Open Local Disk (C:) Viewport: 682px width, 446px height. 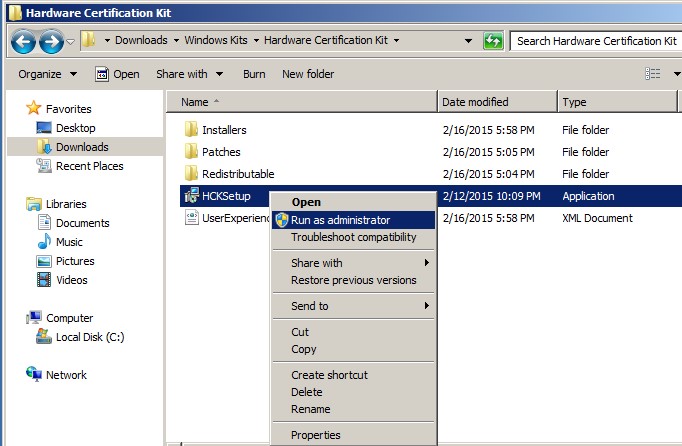point(90,337)
